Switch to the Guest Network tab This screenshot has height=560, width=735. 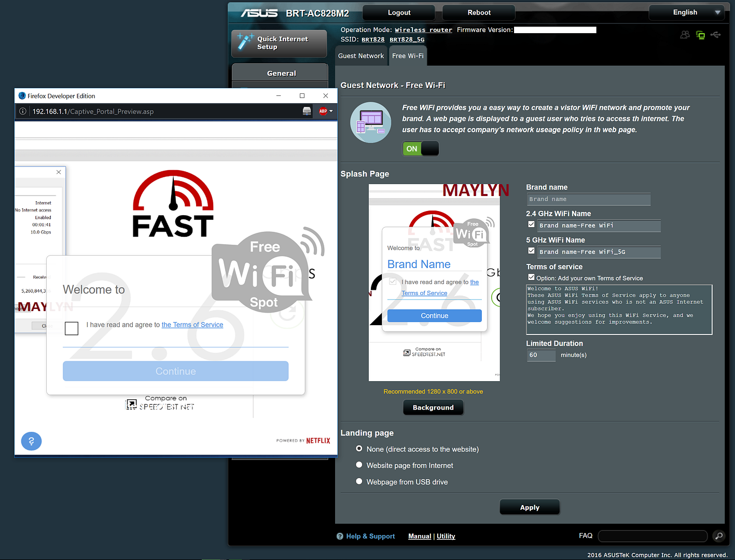click(x=361, y=56)
